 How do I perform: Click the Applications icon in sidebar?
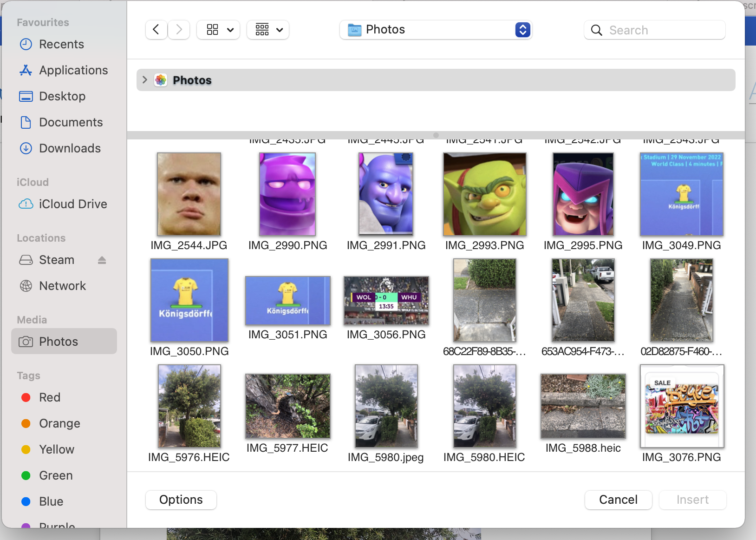point(26,70)
